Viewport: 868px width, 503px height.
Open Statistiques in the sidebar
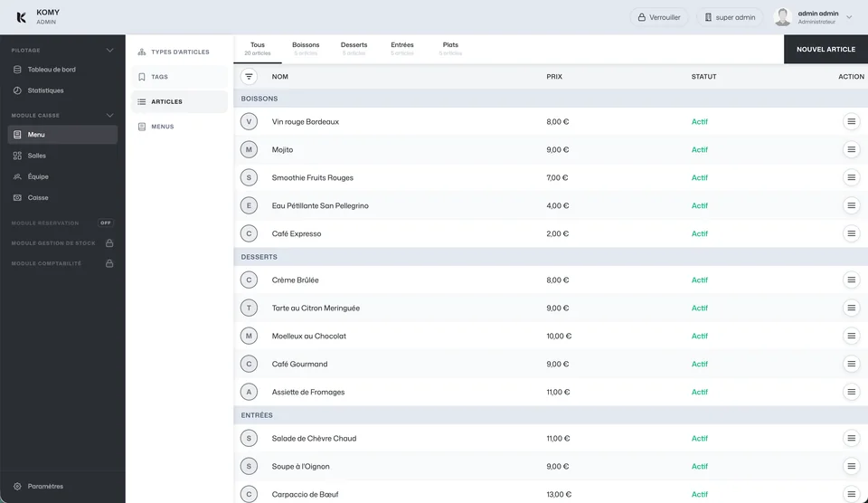tap(62, 90)
